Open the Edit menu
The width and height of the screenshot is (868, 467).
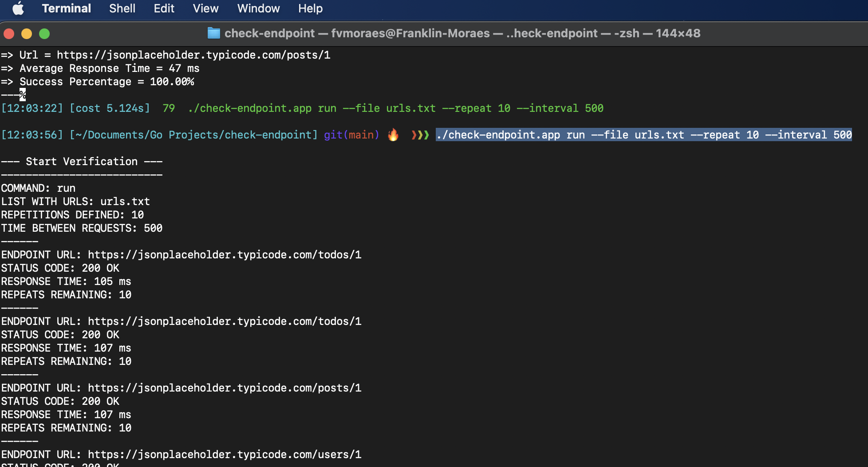[164, 8]
